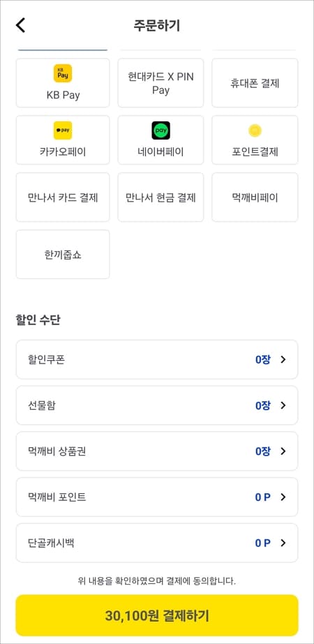The image size is (314, 644).
Task: Choose 한끼줍쇼 payment option
Action: [63, 254]
